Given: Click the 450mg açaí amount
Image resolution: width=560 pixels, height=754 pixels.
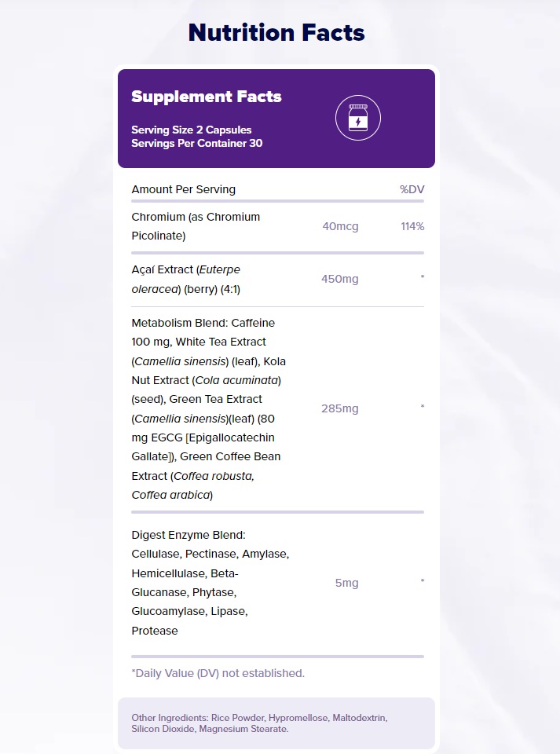Looking at the screenshot, I should pyautogui.click(x=340, y=279).
